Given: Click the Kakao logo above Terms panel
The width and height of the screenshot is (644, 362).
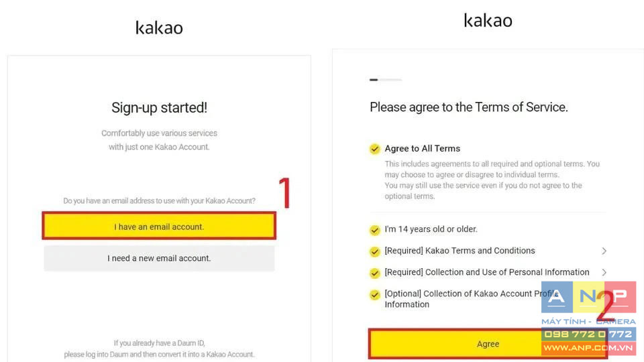Looking at the screenshot, I should pos(488,20).
